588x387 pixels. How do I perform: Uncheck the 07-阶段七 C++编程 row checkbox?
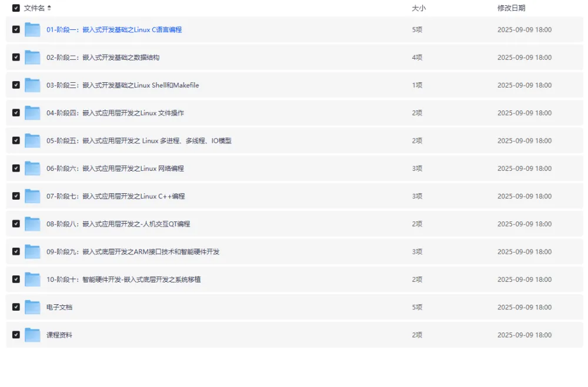(16, 196)
